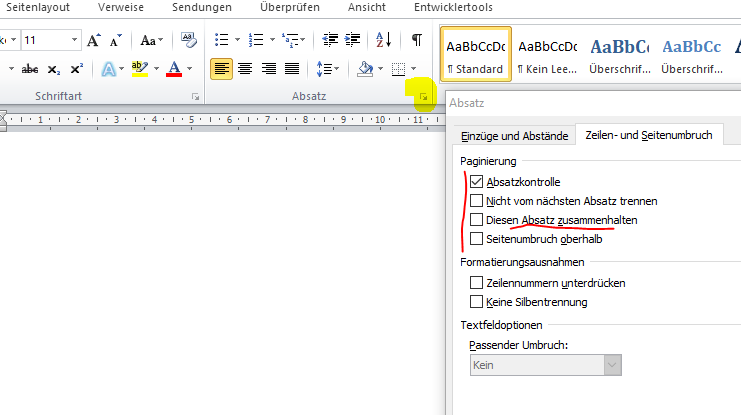Click the Change Case Aa icon
This screenshot has height=415, width=741.
148,40
